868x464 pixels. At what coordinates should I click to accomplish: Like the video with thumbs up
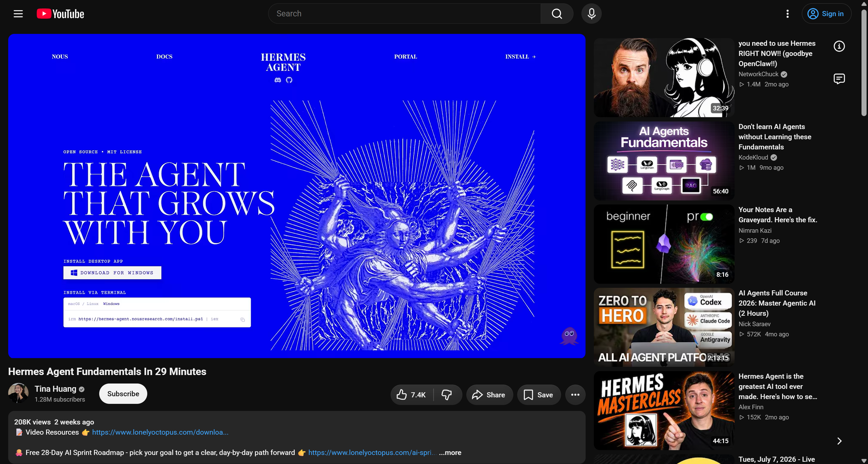(x=412, y=395)
